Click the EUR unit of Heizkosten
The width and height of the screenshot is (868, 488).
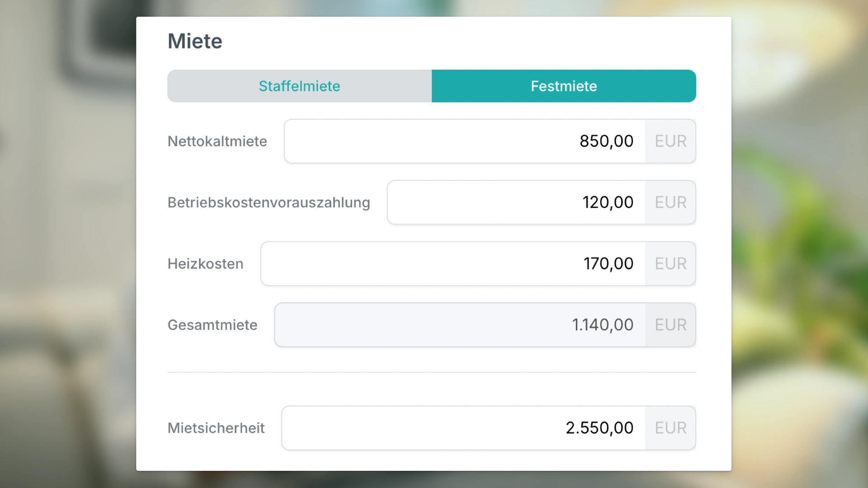[x=670, y=263]
